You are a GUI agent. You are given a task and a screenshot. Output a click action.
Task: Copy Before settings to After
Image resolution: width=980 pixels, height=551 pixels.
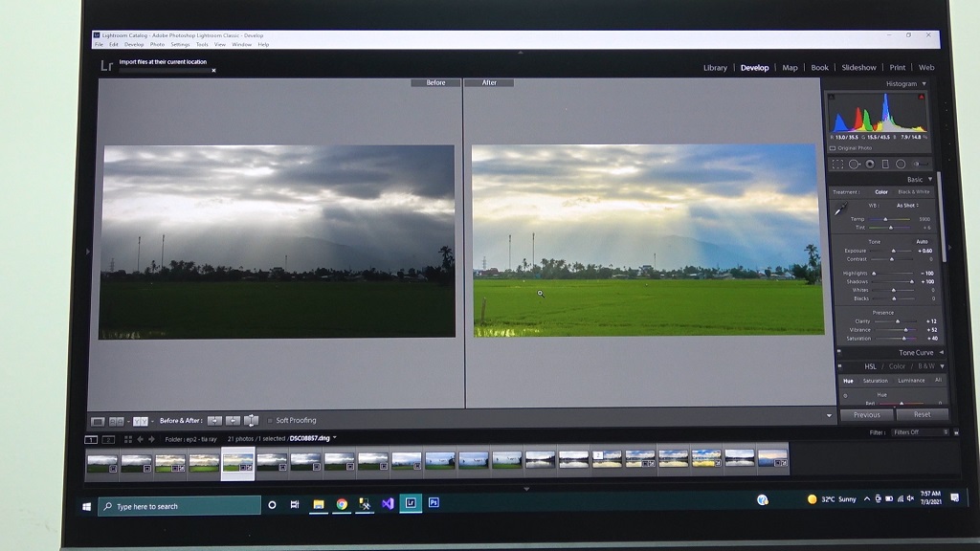(214, 421)
